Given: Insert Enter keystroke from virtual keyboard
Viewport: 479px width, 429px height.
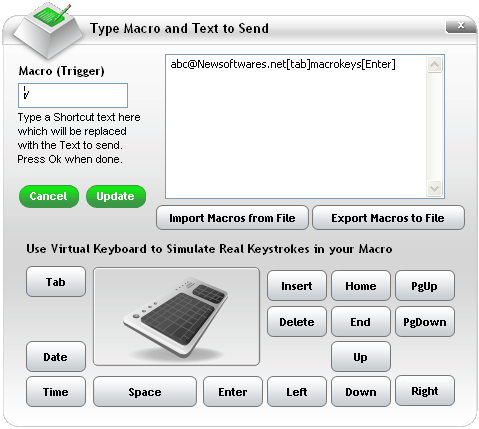Looking at the screenshot, I should 233,392.
